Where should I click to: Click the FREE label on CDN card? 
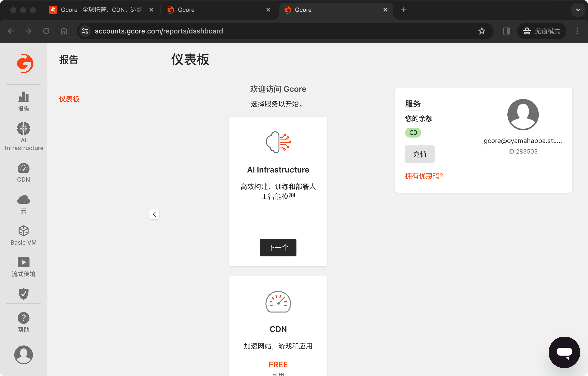click(x=278, y=364)
